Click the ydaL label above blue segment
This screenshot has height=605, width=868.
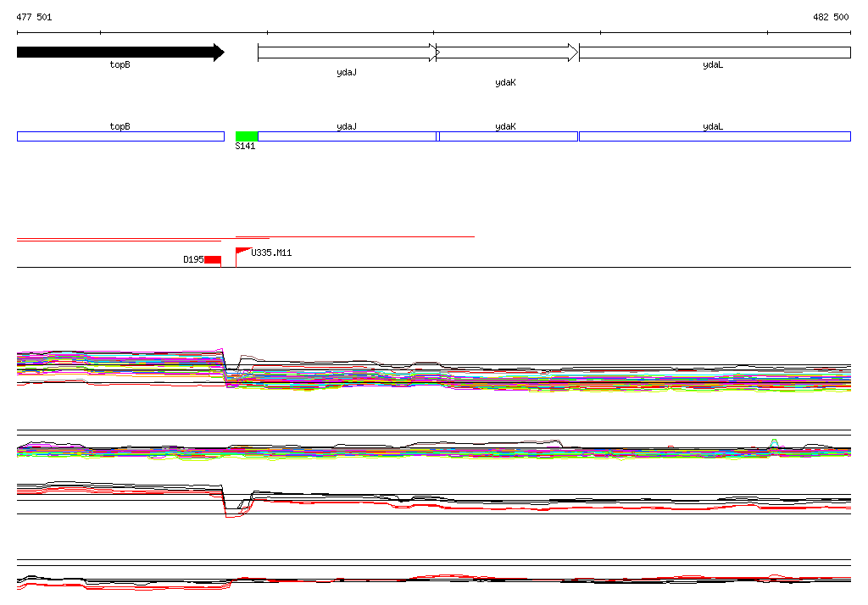[713, 126]
